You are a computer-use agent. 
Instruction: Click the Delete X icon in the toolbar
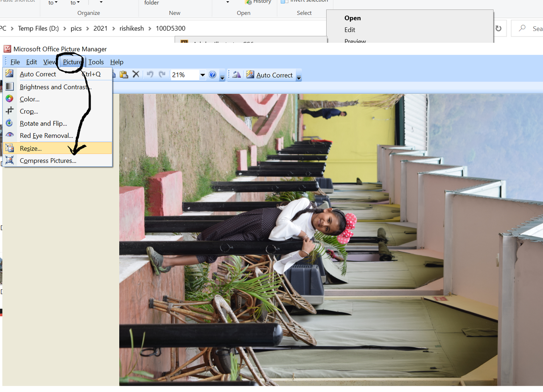click(x=136, y=75)
